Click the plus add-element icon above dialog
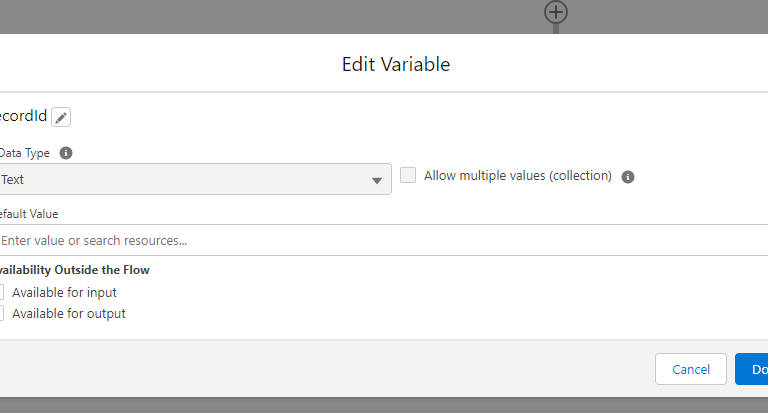768x413 pixels. [556, 12]
